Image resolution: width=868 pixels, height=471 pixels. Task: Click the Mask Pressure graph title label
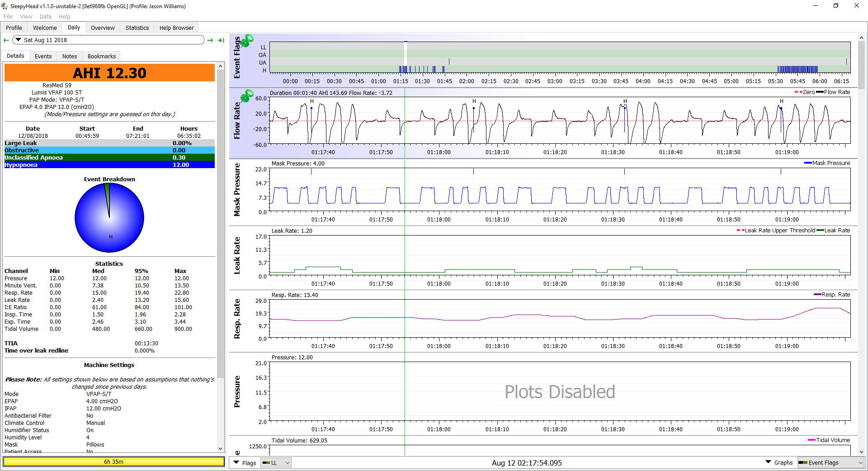[237, 190]
